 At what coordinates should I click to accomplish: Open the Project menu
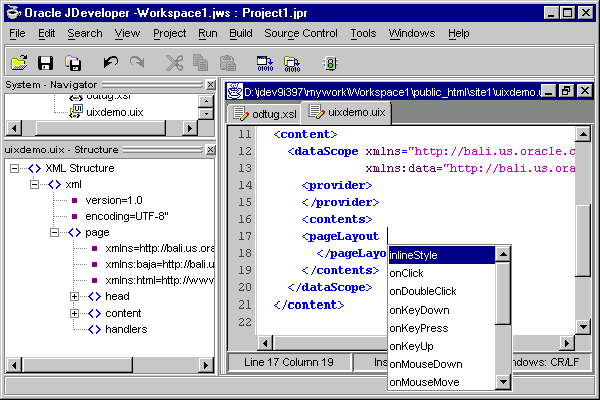[x=170, y=33]
